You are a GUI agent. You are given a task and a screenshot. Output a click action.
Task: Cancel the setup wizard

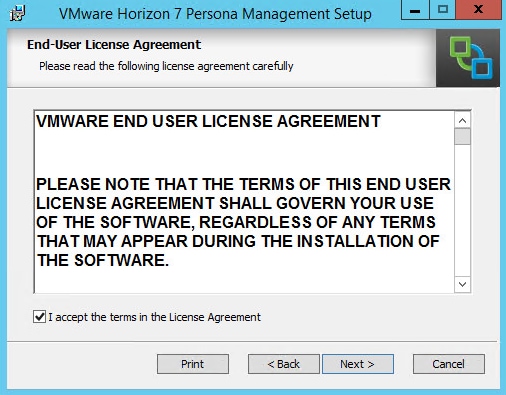coord(449,364)
